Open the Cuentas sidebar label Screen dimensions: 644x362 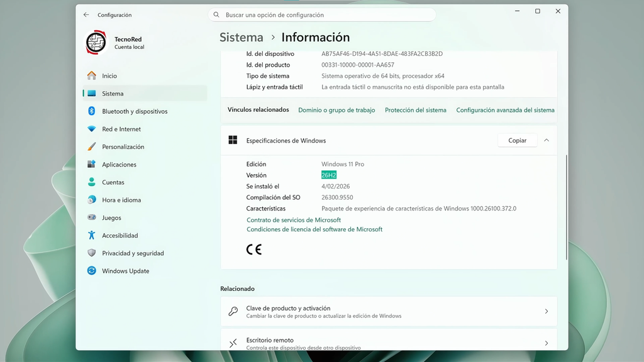coord(113,182)
